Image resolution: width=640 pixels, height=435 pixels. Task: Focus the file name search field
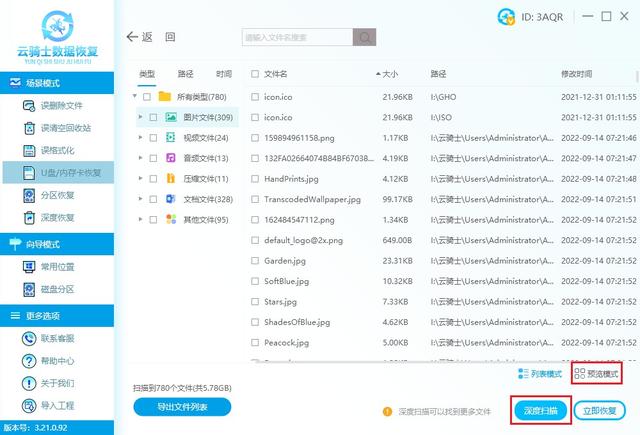pyautogui.click(x=297, y=37)
